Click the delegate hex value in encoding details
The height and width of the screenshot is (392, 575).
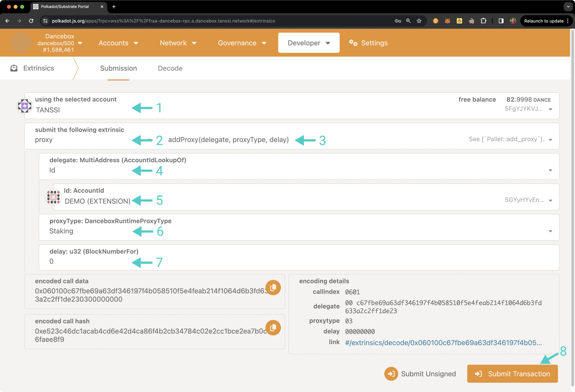[x=443, y=307]
